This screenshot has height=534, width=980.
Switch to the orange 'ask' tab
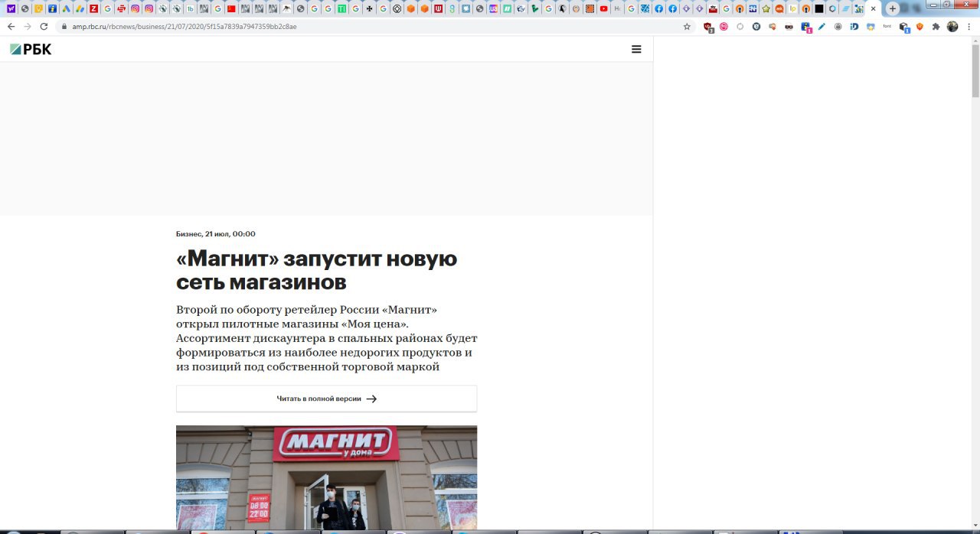[779, 8]
